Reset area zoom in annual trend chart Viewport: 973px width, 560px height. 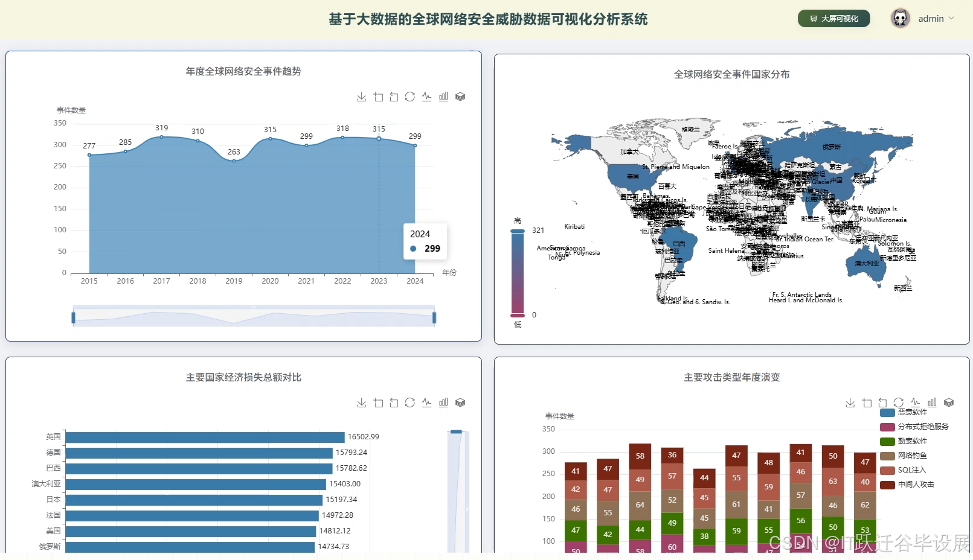394,97
